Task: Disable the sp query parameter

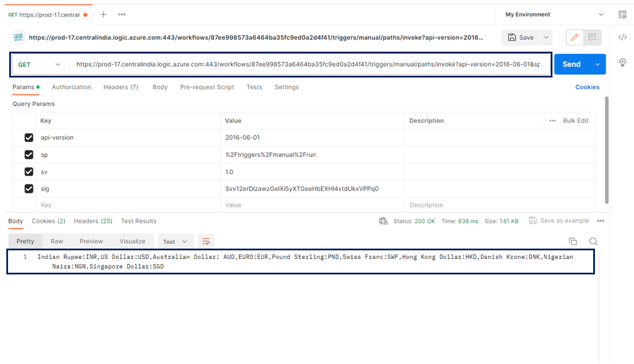Action: coord(28,154)
